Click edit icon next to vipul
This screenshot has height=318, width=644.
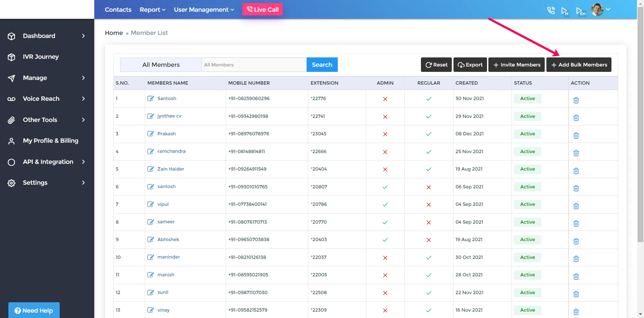click(151, 204)
